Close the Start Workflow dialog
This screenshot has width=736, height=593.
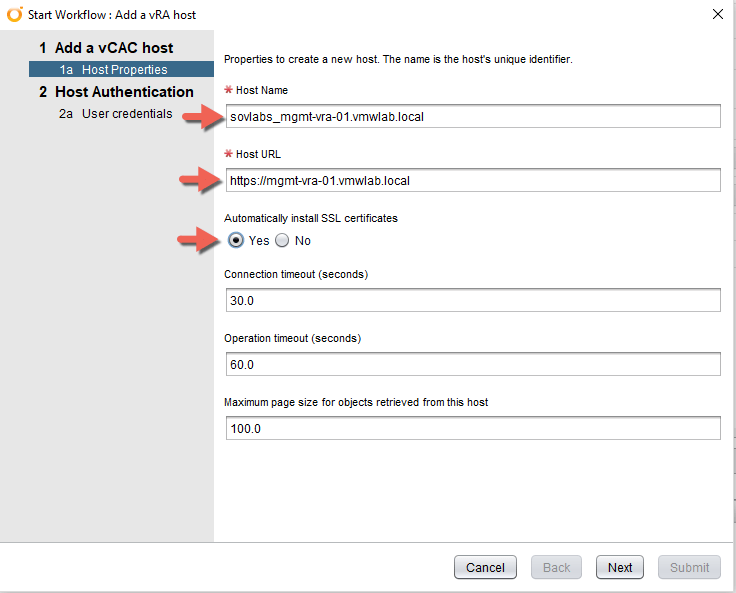717,14
